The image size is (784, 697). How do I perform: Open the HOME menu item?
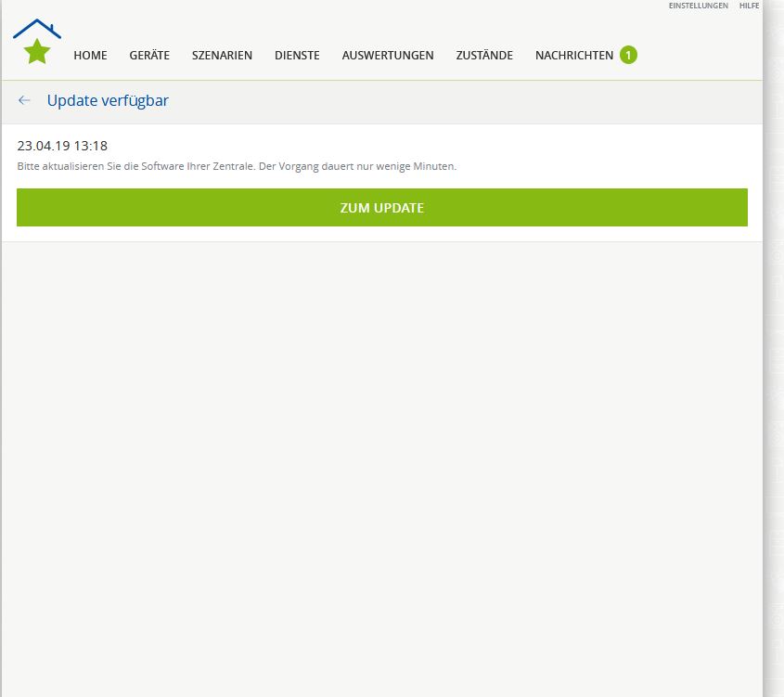coord(90,56)
